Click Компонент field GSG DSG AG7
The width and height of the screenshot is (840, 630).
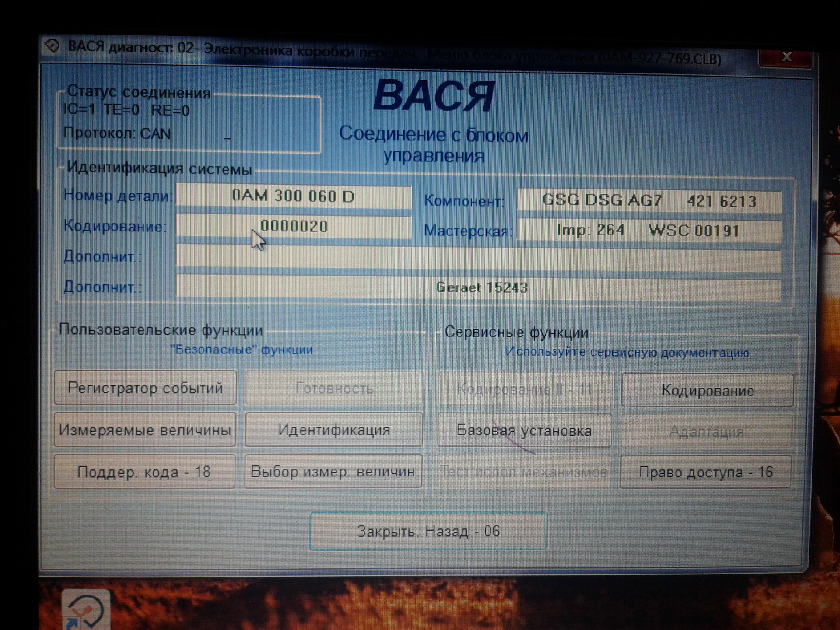649,201
